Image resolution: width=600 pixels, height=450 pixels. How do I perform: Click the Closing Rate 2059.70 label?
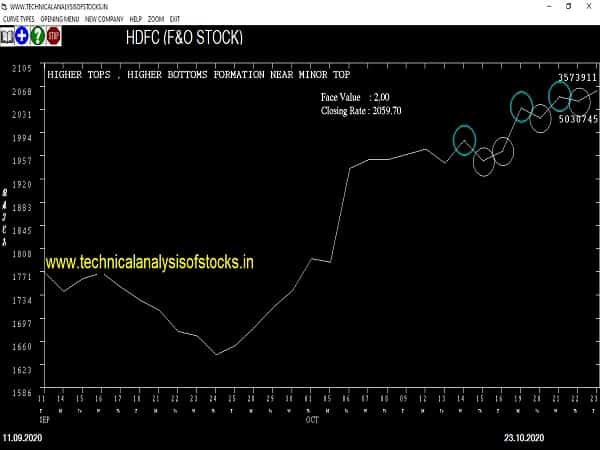tap(361, 111)
